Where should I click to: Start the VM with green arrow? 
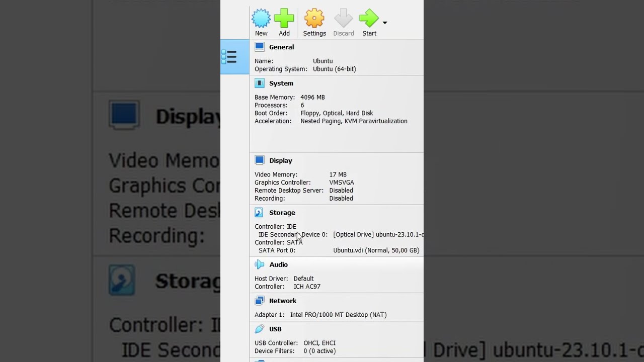pyautogui.click(x=369, y=19)
